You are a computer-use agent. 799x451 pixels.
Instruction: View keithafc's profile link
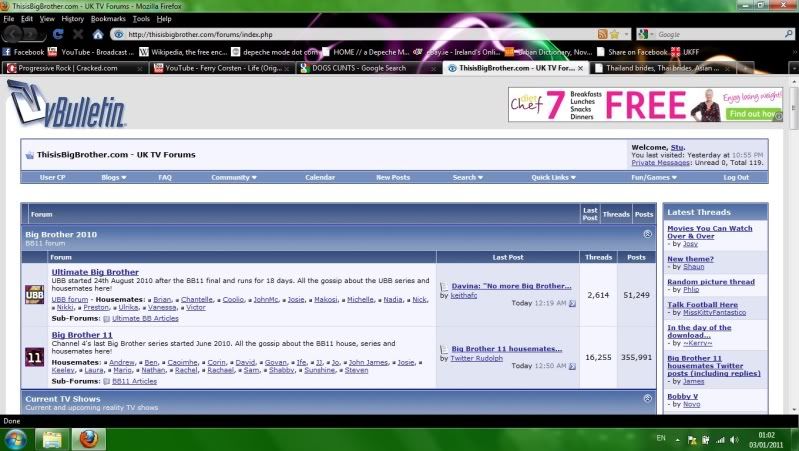tap(464, 295)
